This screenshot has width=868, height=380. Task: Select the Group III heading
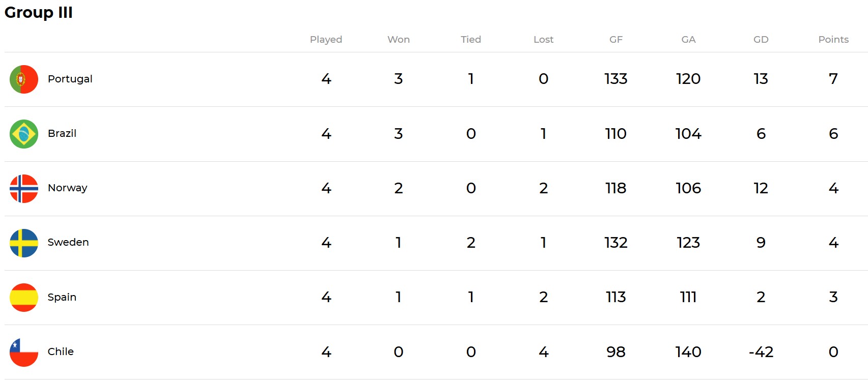39,12
